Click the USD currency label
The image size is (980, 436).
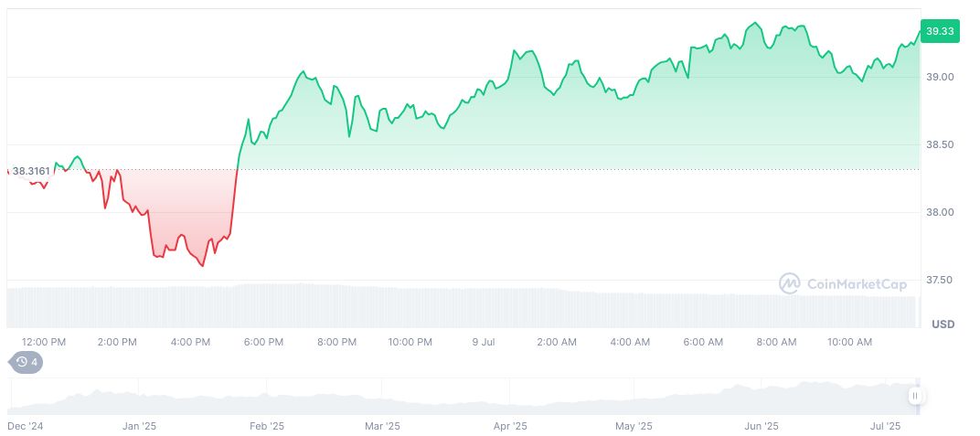coord(943,324)
